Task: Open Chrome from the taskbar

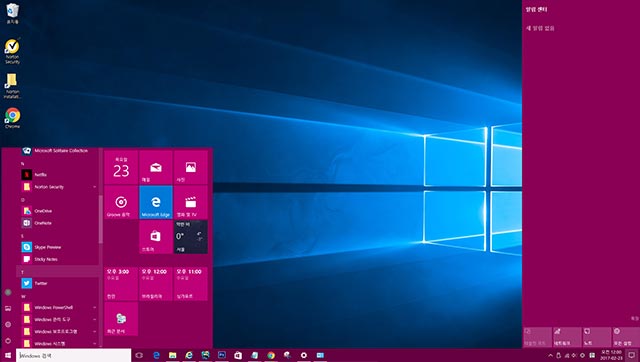Action: pyautogui.click(x=271, y=355)
